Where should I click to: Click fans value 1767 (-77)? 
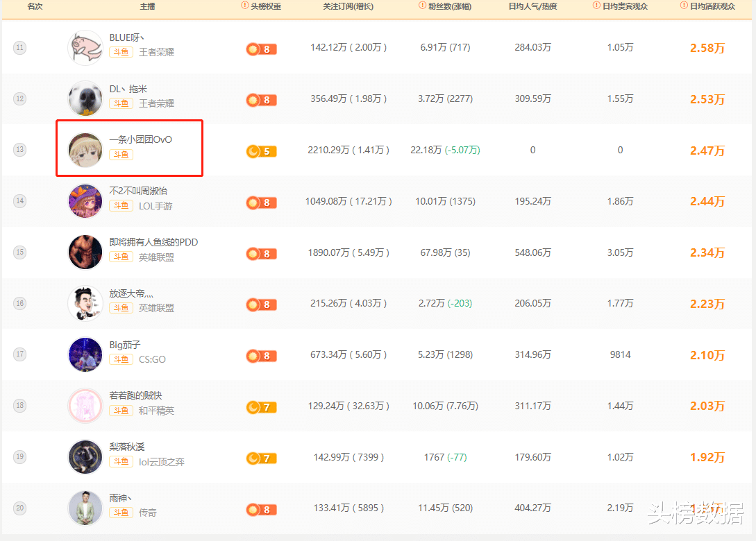click(x=445, y=457)
